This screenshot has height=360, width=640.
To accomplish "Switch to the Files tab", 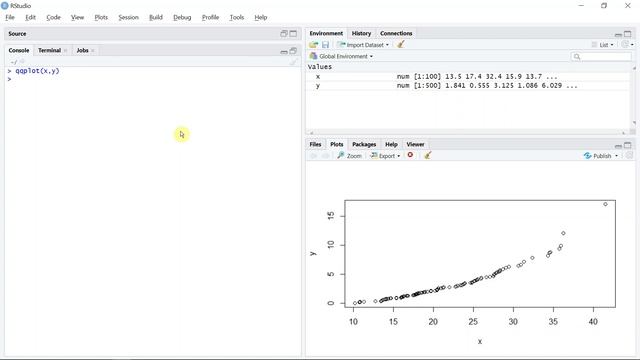I will click(x=315, y=144).
